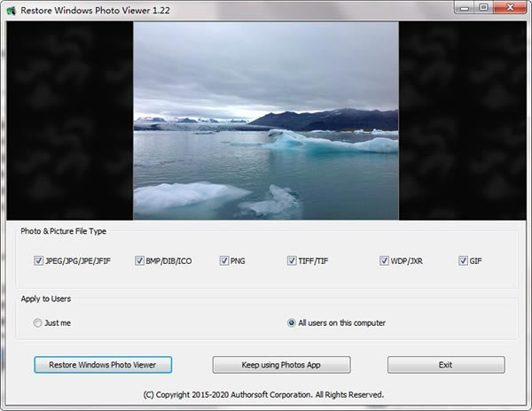Click the 'Photo & Picture File Type' group label
The width and height of the screenshot is (532, 411).
[64, 231]
